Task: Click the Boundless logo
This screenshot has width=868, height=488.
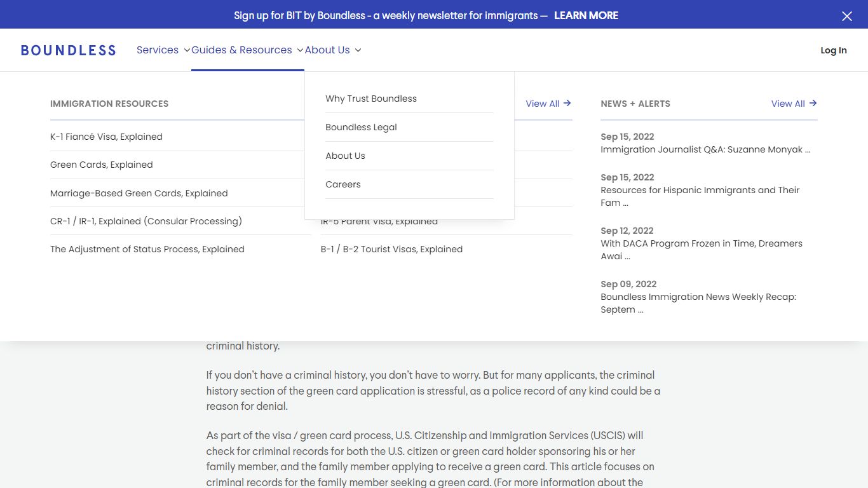Action: [x=69, y=50]
